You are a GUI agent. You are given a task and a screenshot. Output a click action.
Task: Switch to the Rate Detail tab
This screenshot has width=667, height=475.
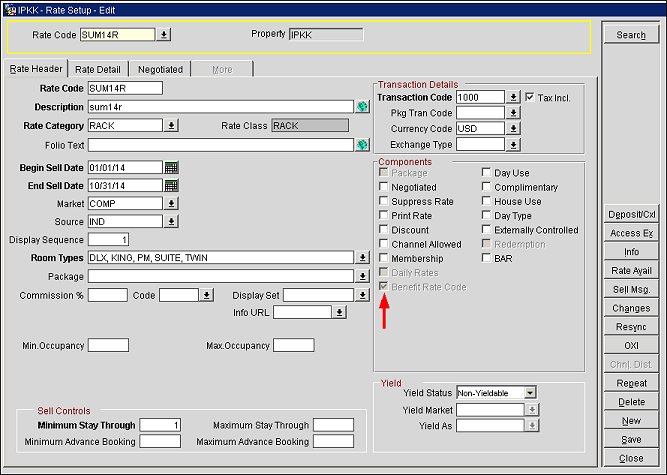coord(98,69)
